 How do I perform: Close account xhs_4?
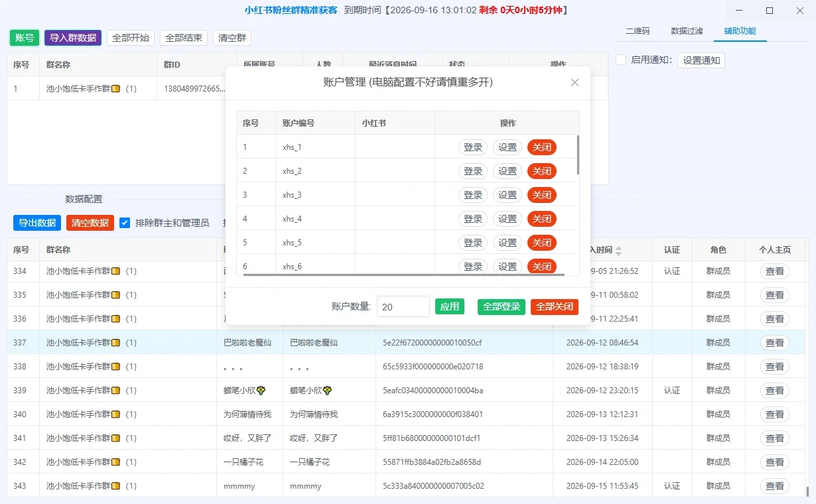click(542, 219)
